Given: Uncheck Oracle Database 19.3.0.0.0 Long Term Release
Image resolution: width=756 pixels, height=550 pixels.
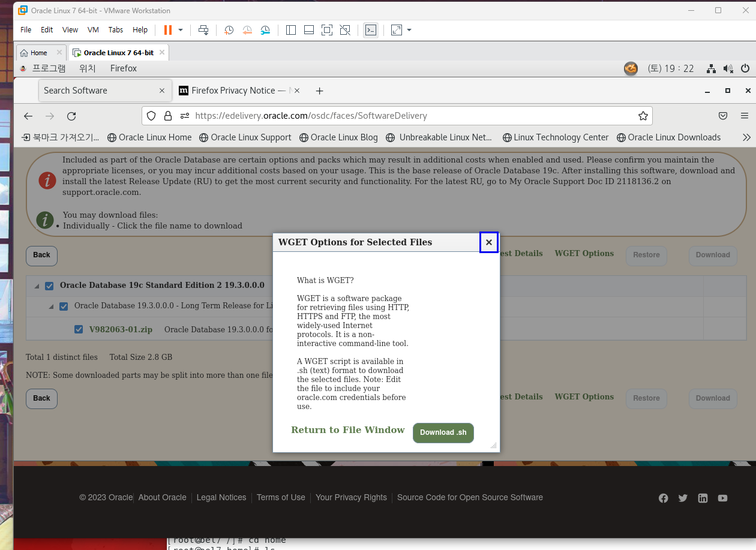Looking at the screenshot, I should (64, 306).
